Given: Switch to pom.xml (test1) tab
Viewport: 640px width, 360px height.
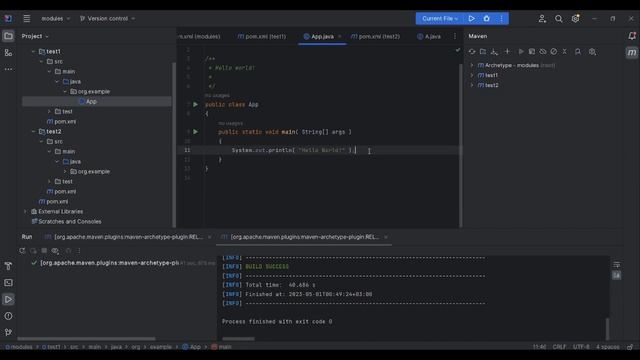Looking at the screenshot, I should [x=262, y=36].
